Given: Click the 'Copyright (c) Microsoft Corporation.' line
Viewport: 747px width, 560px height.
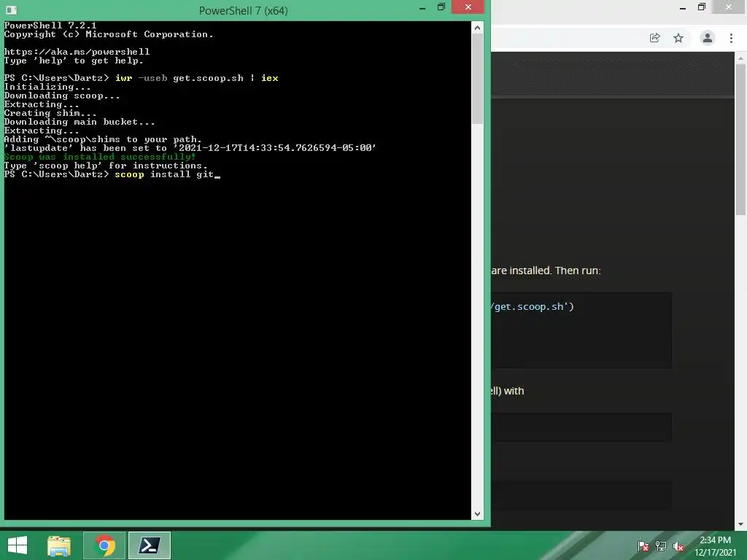Looking at the screenshot, I should tap(109, 34).
